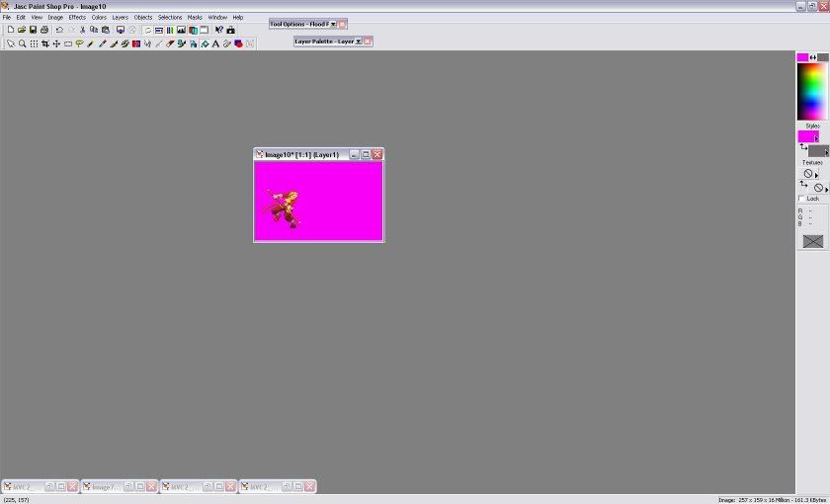Viewport: 830px width, 504px height.
Task: Open the foreground style flyout arrow
Action: [x=816, y=138]
